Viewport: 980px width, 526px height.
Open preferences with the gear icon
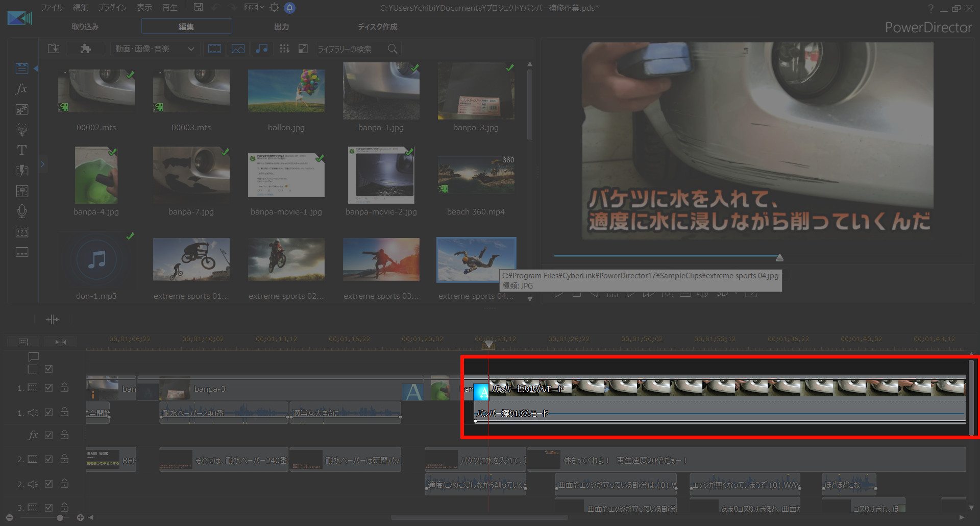[x=274, y=7]
